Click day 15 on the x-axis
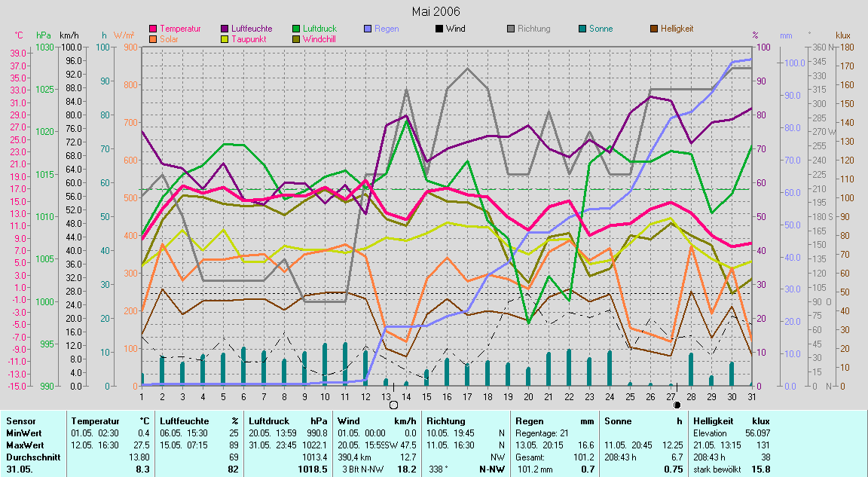 tap(426, 396)
